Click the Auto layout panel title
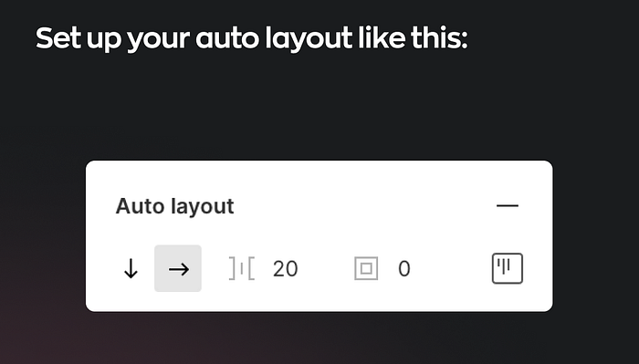Viewport: 639px width, 364px height. point(175,206)
